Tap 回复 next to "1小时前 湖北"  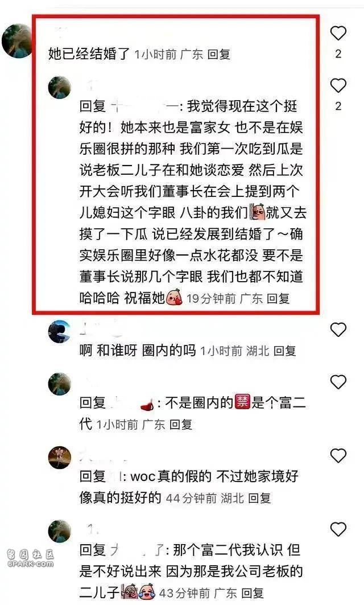pos(284,351)
